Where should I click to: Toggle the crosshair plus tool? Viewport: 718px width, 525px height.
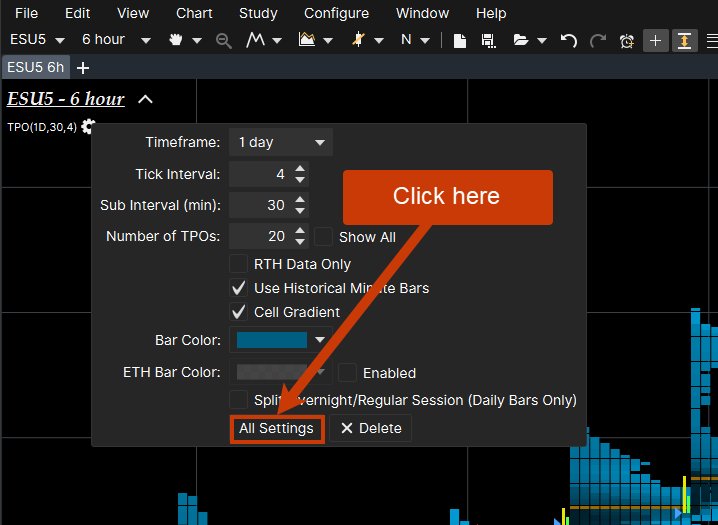click(656, 41)
